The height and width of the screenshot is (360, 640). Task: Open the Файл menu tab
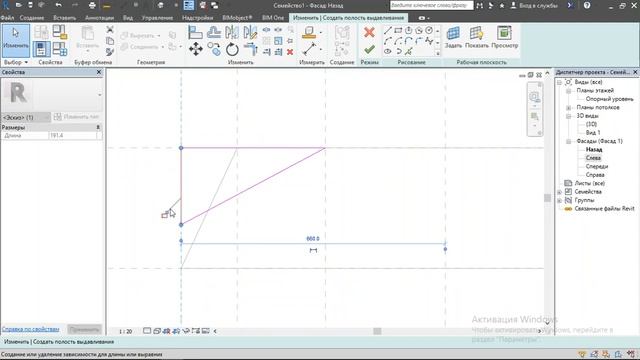click(7, 18)
